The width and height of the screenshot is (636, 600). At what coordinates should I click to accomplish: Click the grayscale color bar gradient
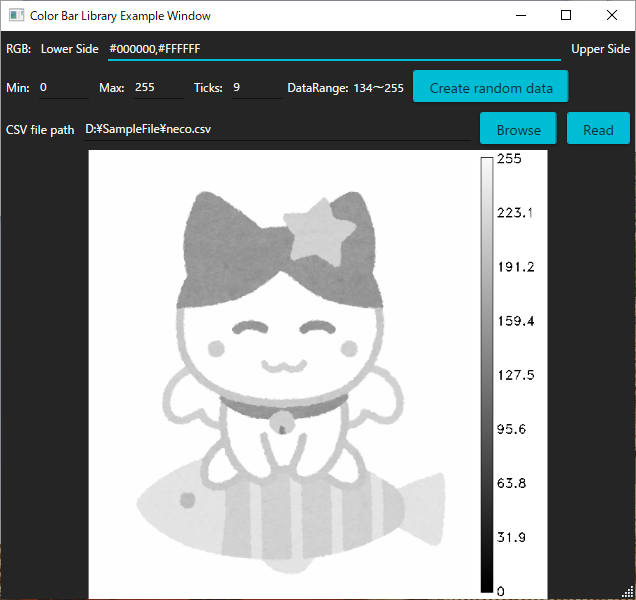click(x=487, y=375)
